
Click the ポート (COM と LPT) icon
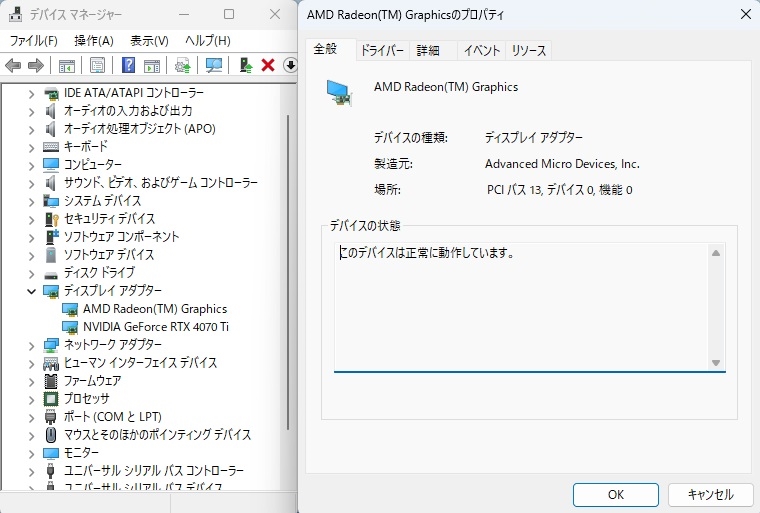(51, 417)
